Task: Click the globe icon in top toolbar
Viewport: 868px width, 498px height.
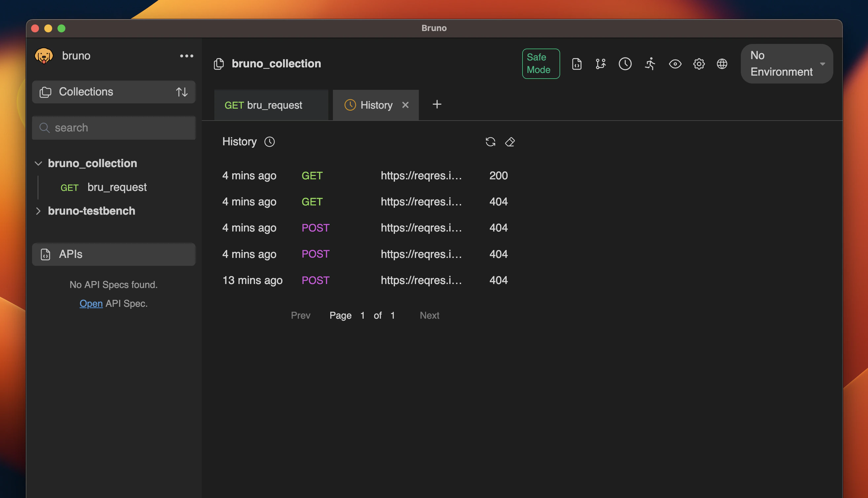Action: (x=722, y=64)
